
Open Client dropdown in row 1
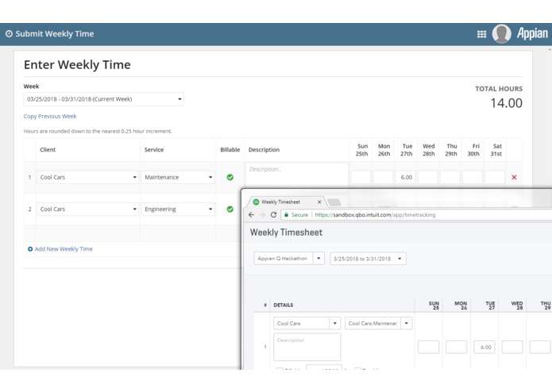click(87, 177)
